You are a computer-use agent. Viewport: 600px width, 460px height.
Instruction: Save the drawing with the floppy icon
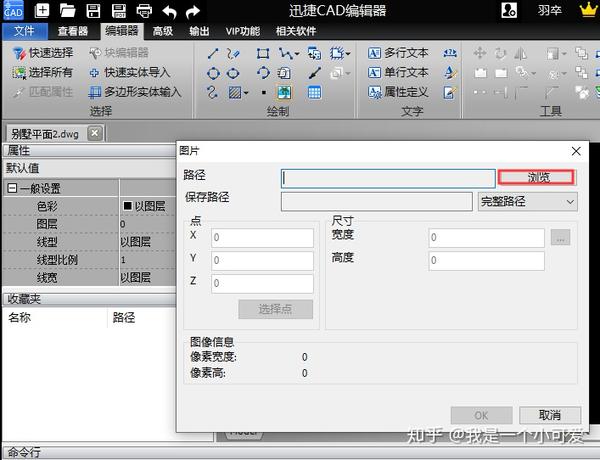click(x=93, y=10)
